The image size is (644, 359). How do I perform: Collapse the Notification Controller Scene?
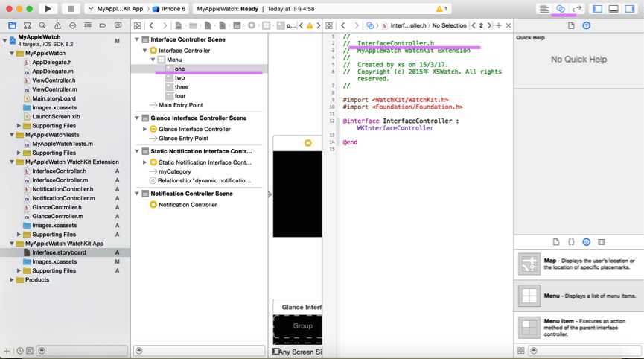[137, 194]
